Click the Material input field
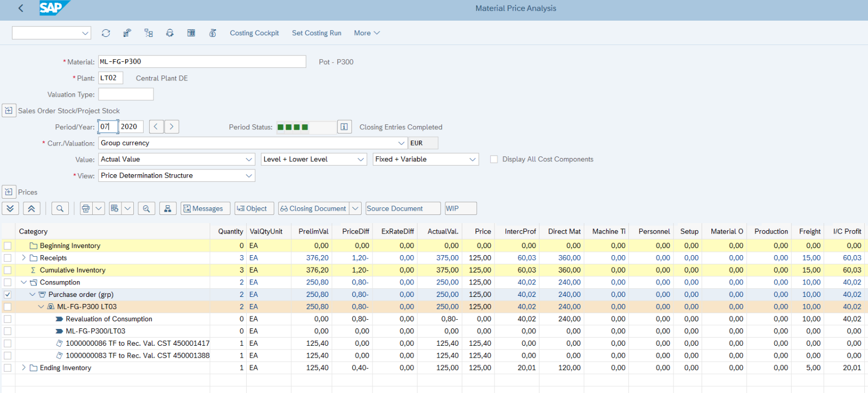868x393 pixels. click(x=202, y=62)
